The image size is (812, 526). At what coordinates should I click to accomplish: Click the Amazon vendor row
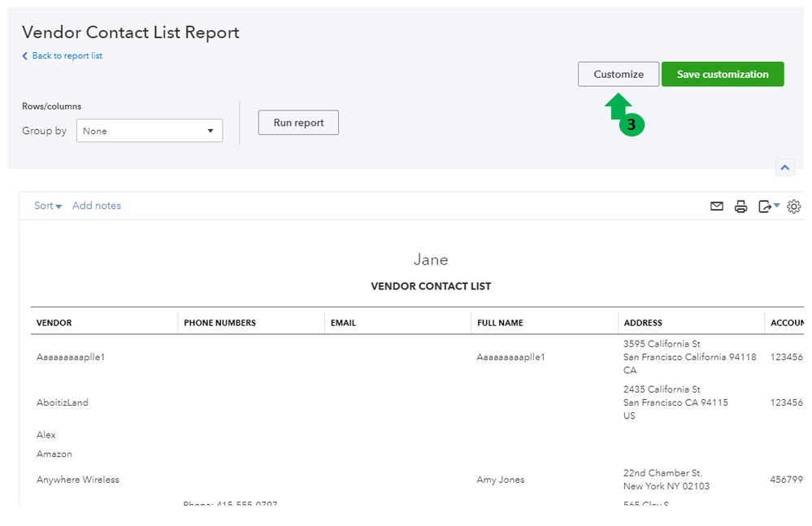tap(54, 454)
